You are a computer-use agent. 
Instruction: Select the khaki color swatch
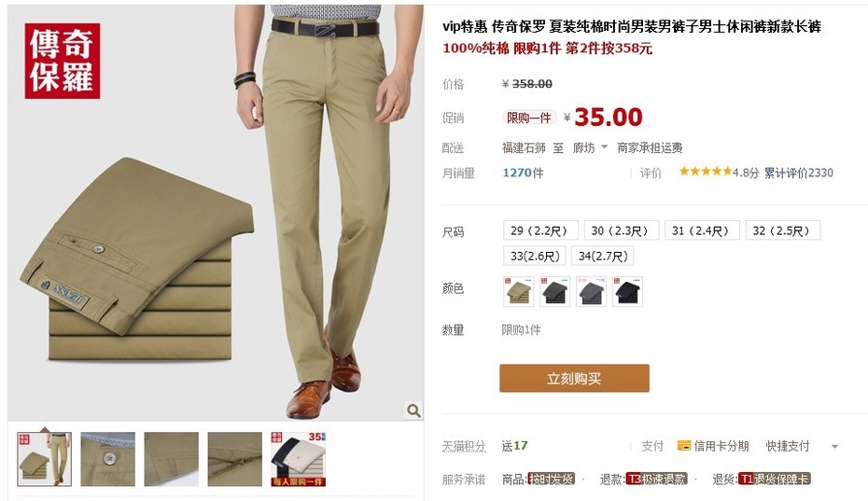tap(519, 291)
